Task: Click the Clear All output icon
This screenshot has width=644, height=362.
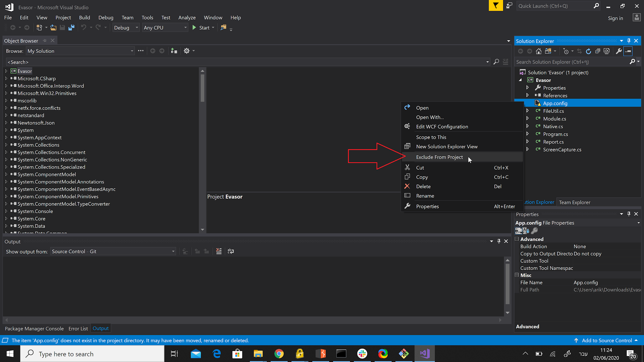Action: coord(219,251)
